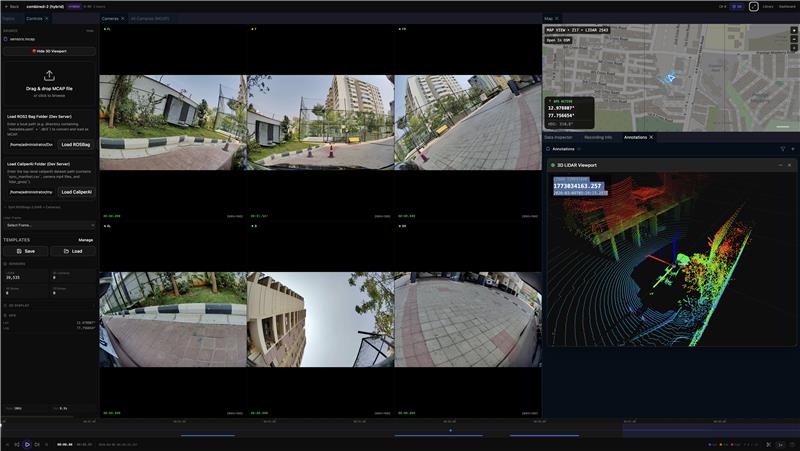Click the Load CaliperAI button

76,191
